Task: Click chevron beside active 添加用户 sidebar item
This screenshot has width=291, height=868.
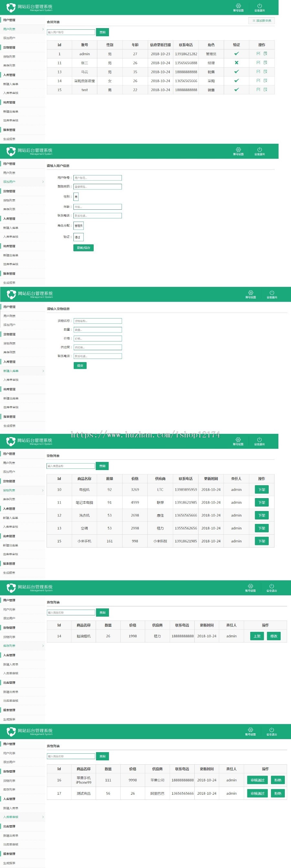Action: click(x=43, y=182)
